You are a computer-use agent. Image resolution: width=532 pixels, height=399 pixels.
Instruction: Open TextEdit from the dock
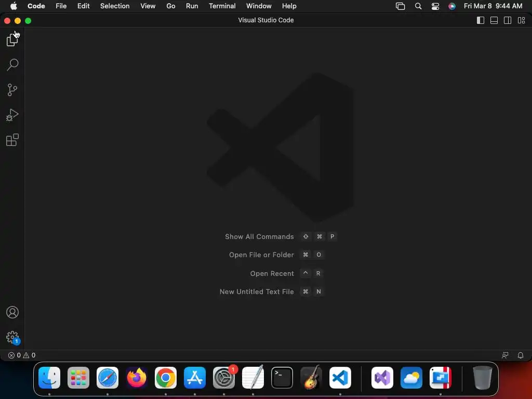253,377
